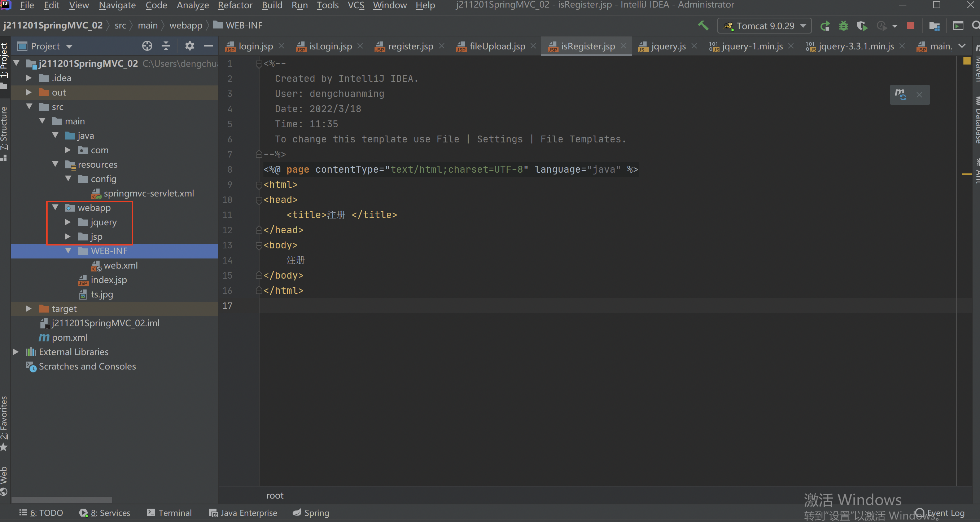Click the Collapse All icon in Project panel
The height and width of the screenshot is (522, 980).
(166, 46)
